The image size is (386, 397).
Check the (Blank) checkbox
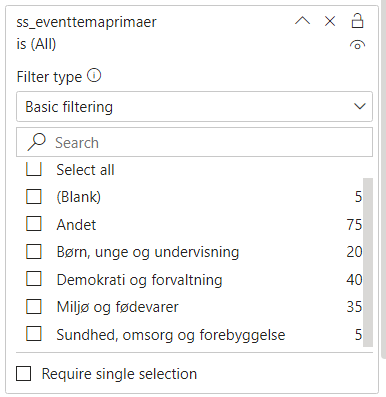click(34, 196)
